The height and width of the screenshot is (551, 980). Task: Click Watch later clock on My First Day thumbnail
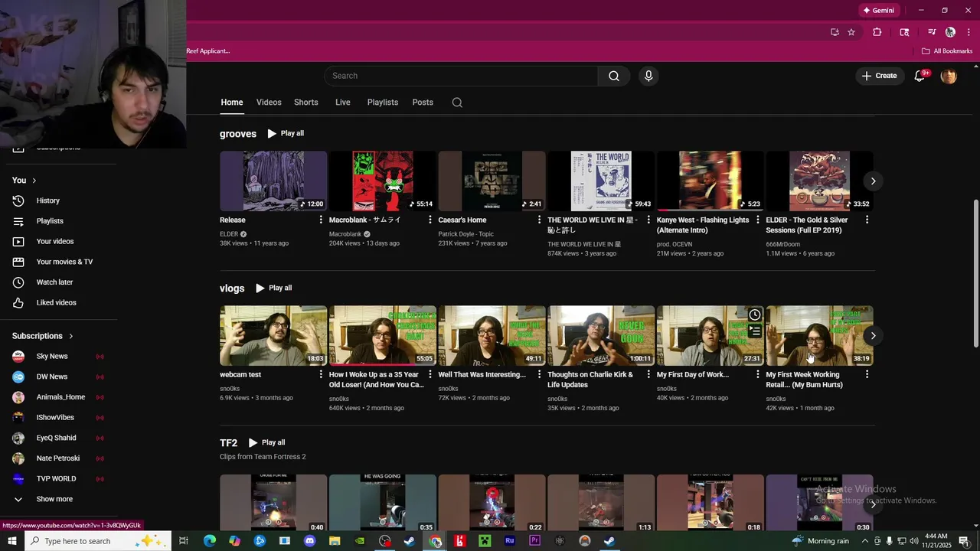(x=755, y=315)
